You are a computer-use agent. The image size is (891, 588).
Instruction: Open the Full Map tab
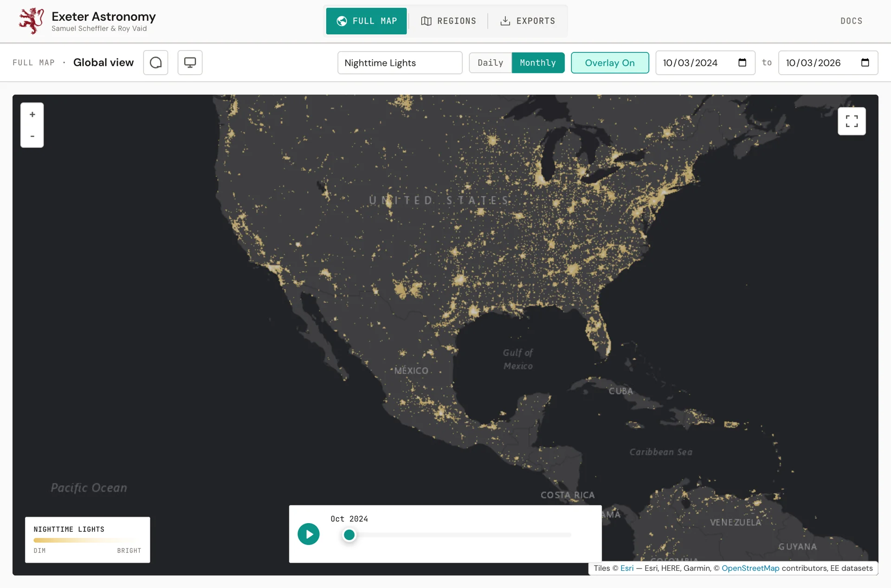pyautogui.click(x=366, y=21)
